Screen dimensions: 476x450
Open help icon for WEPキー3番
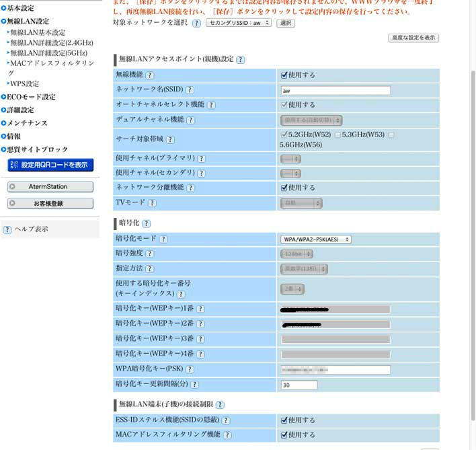pos(200,339)
